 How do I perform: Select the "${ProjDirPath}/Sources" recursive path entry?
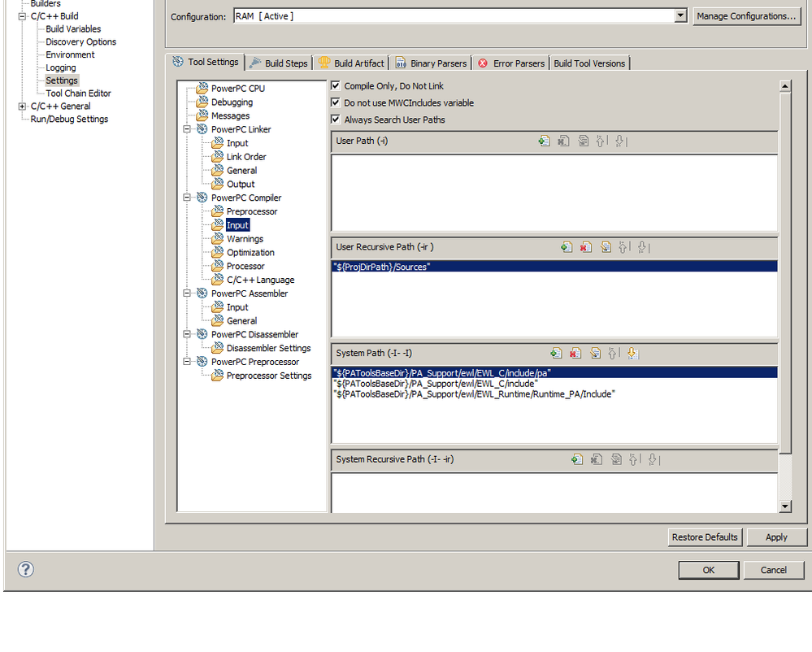coord(554,266)
